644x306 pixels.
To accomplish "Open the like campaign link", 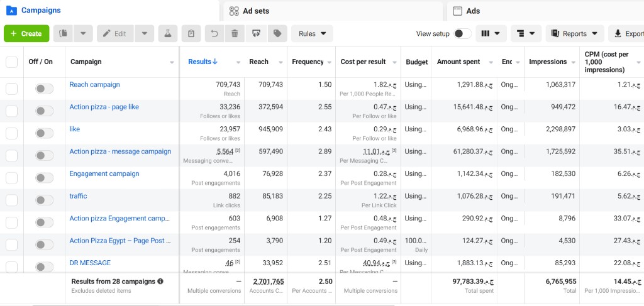I will pos(75,129).
